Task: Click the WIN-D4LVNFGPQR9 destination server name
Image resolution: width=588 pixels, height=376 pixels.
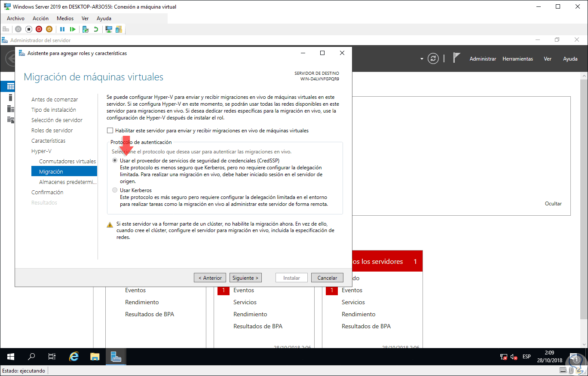Action: pos(320,79)
